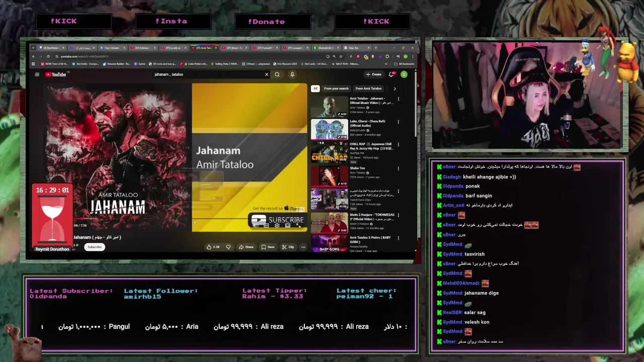Image resolution: width=644 pixels, height=362 pixels.
Task: Open the Color Picker bookmark
Action: pos(194,64)
